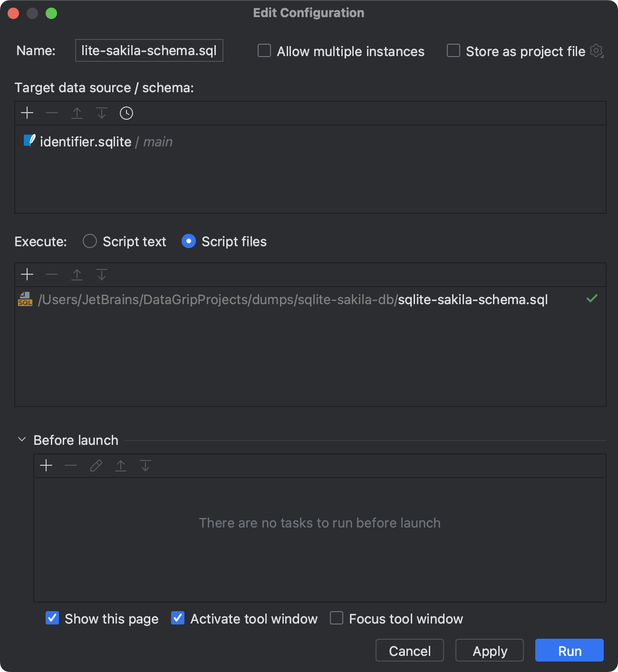Enable Focus tool window

[337, 618]
